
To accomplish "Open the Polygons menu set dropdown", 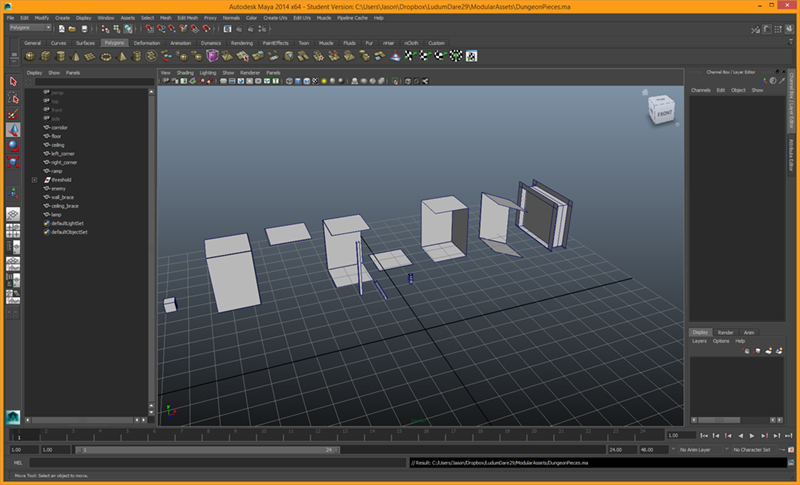I will pos(31,28).
